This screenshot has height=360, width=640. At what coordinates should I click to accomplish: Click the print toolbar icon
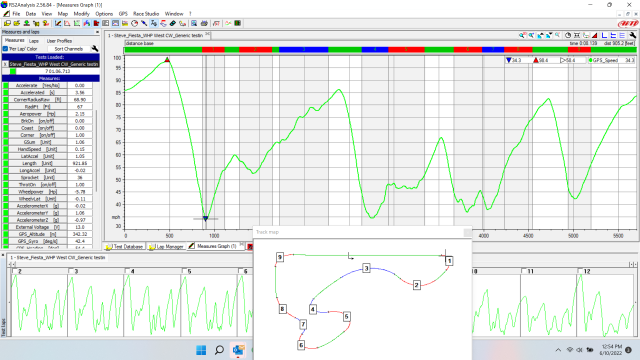204,23
